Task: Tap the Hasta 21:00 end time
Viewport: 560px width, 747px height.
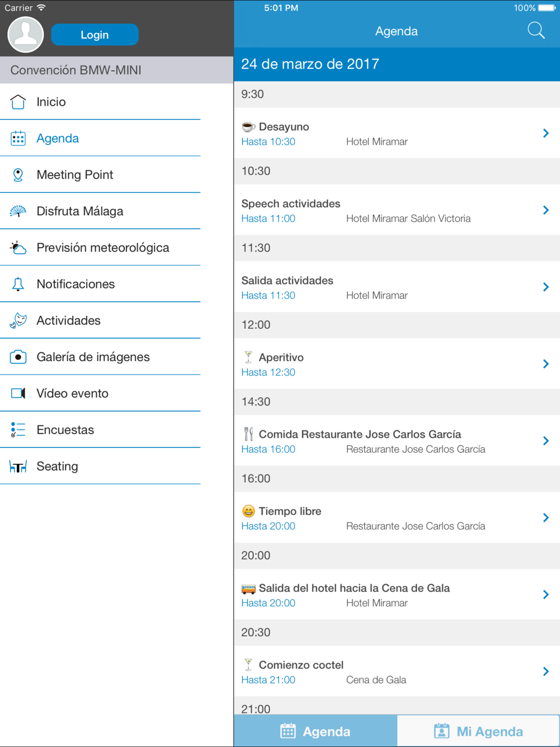Action: (x=268, y=680)
